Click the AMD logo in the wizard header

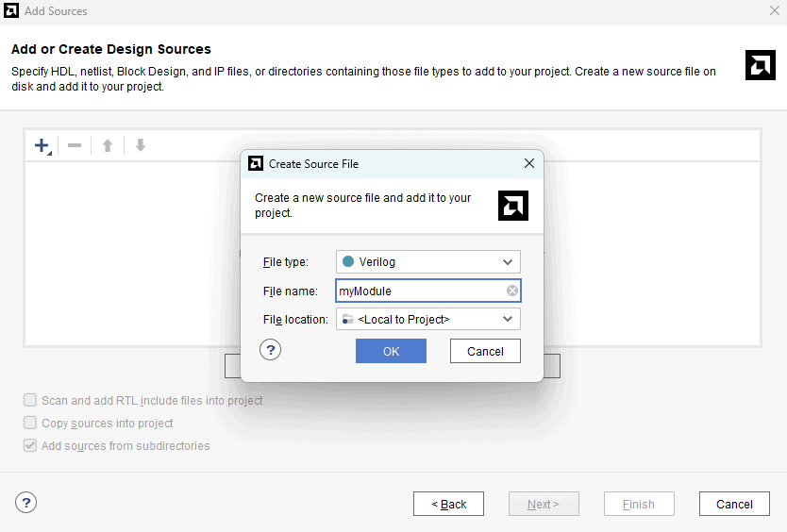pos(760,65)
